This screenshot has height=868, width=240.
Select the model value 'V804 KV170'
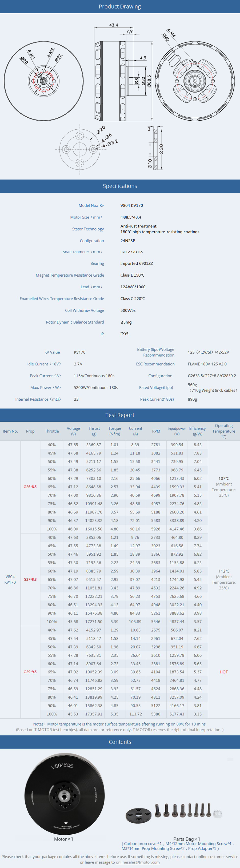[132, 206]
